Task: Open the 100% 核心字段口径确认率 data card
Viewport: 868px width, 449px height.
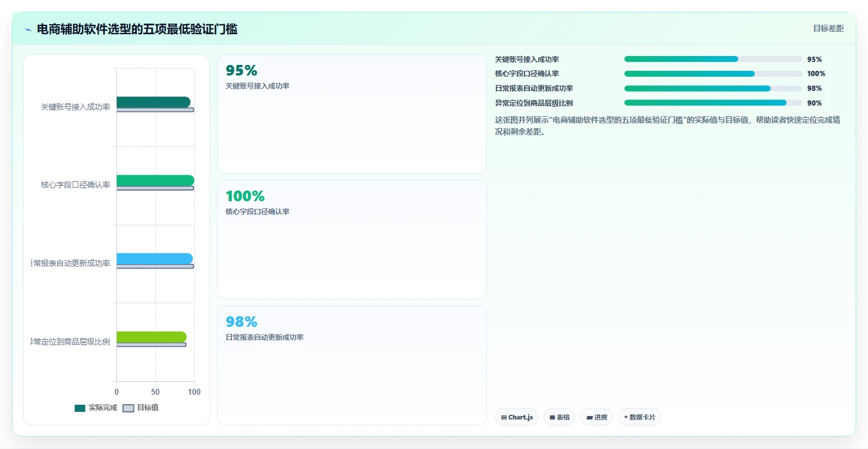Action: [x=352, y=240]
